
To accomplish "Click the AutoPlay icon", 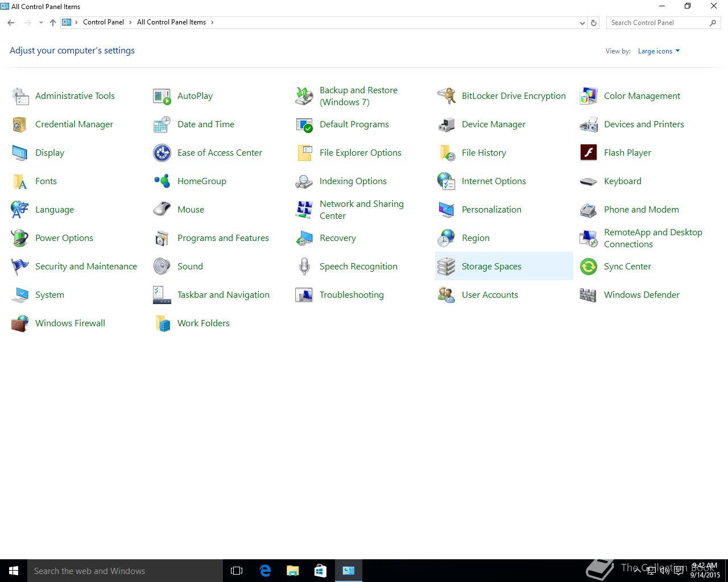I will (162, 96).
